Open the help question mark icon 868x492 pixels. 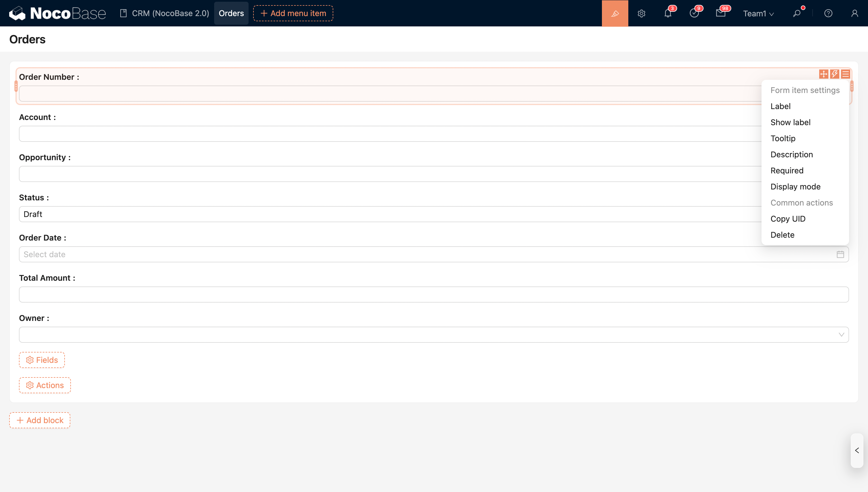tap(828, 13)
